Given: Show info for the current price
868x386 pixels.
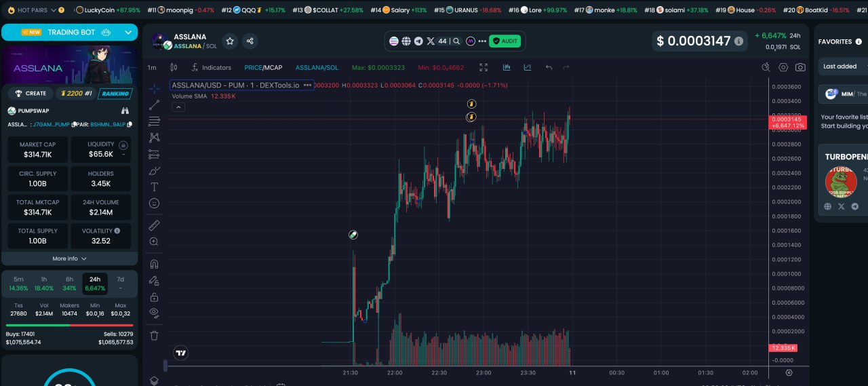Looking at the screenshot, I should (x=738, y=41).
